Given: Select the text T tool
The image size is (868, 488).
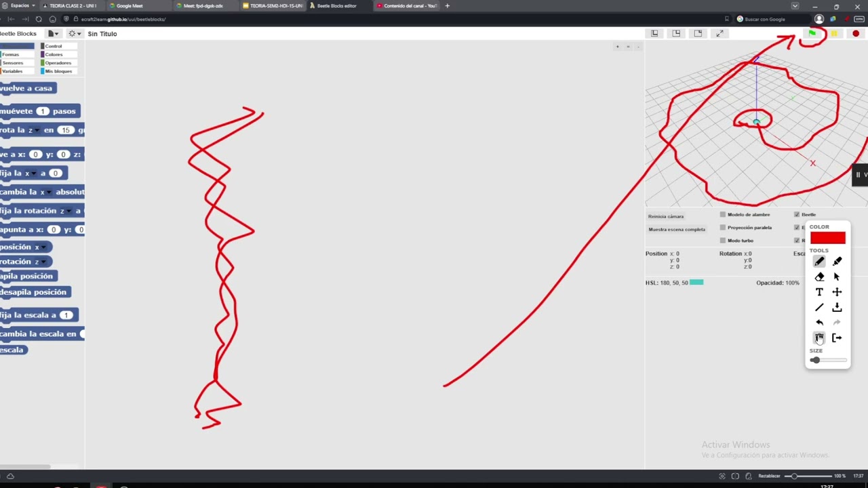Looking at the screenshot, I should [x=819, y=292].
